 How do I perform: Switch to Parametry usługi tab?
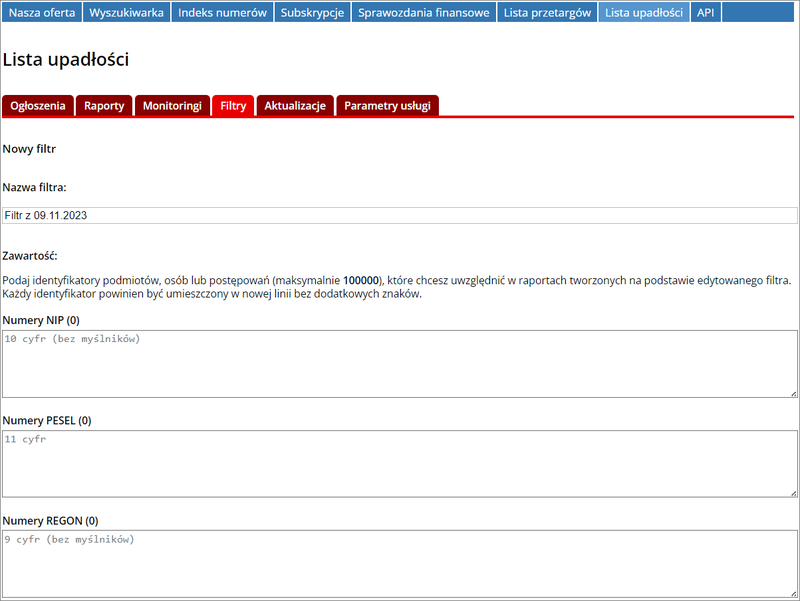click(x=387, y=106)
